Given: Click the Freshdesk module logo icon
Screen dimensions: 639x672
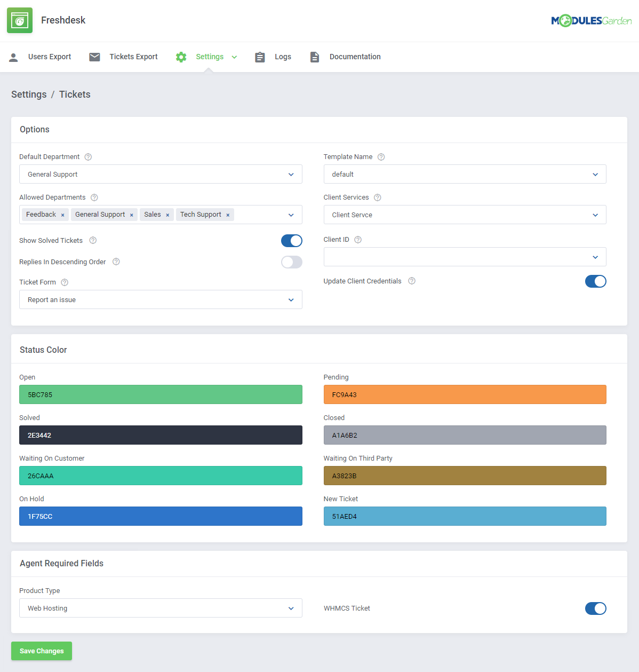Looking at the screenshot, I should pos(19,20).
